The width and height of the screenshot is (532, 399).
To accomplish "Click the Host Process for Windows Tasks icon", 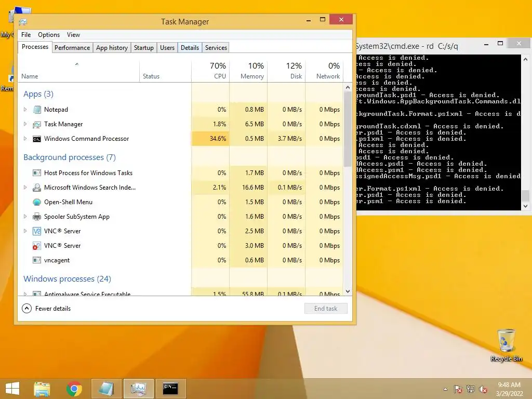I will pyautogui.click(x=37, y=173).
